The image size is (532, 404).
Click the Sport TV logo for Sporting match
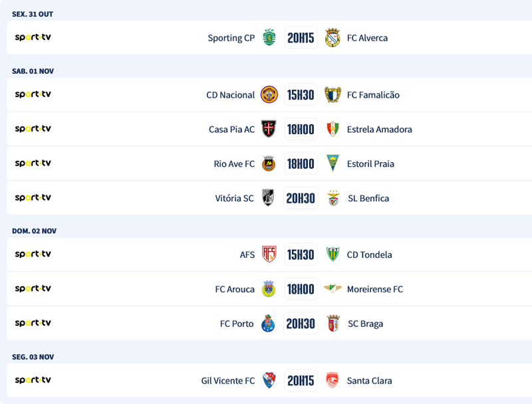pos(33,38)
